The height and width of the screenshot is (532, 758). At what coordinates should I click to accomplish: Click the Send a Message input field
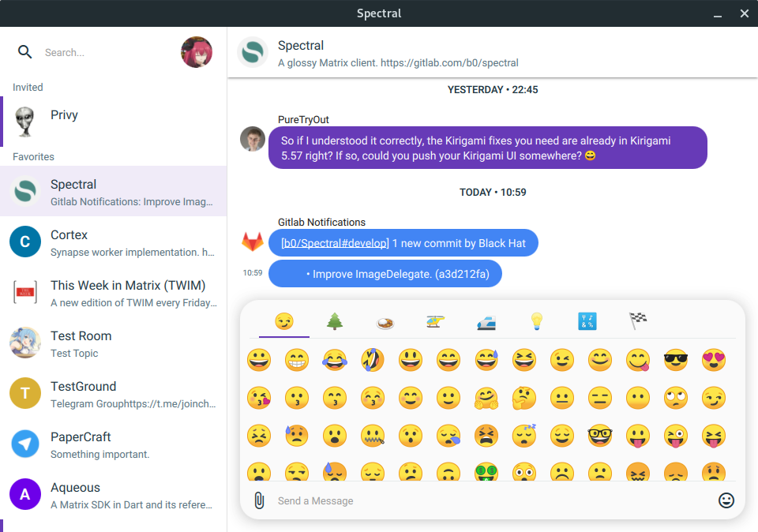490,500
